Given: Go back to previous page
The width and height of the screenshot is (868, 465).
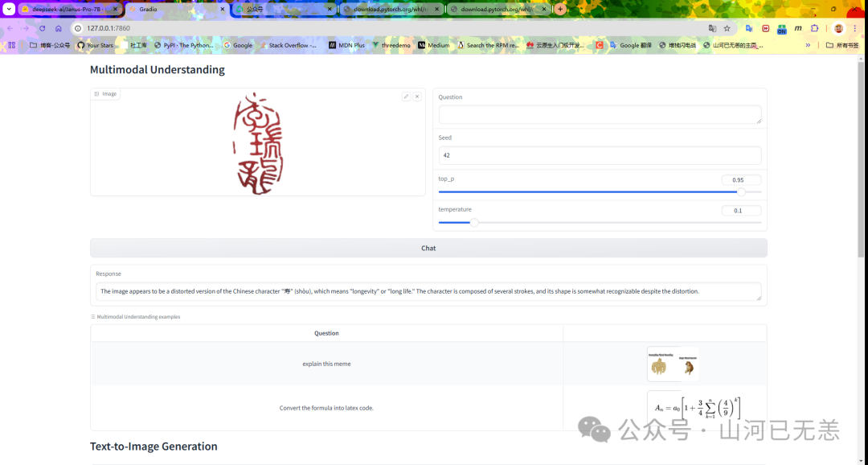Looking at the screenshot, I should [10, 28].
